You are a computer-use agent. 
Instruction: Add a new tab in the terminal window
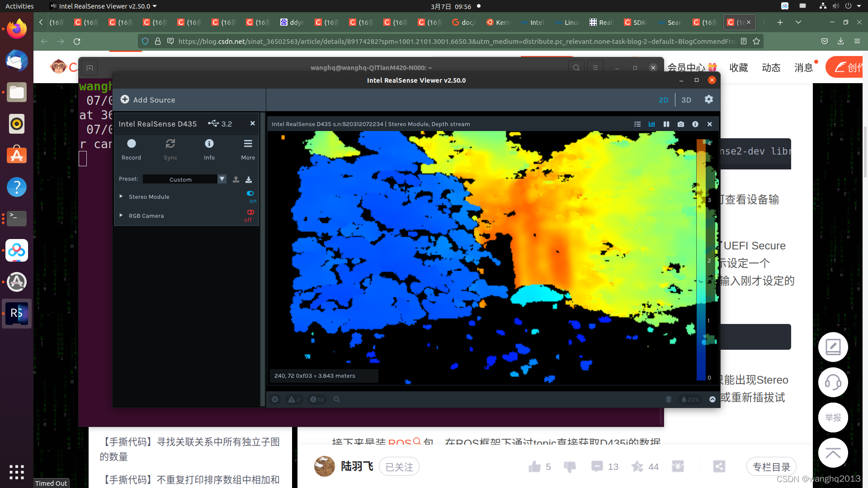coord(90,68)
